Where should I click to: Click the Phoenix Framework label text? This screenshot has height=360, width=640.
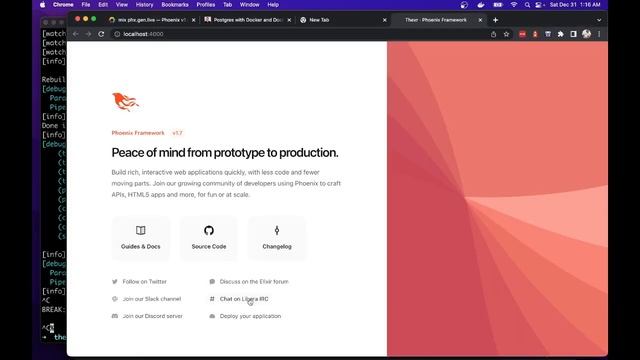coord(138,133)
